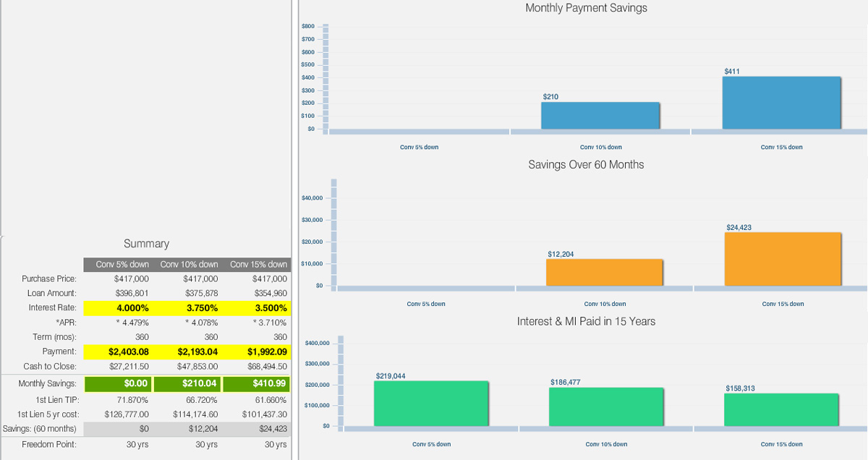Select the Conv 15% down Summary column header
Screen dimensions: 868x460
258,265
